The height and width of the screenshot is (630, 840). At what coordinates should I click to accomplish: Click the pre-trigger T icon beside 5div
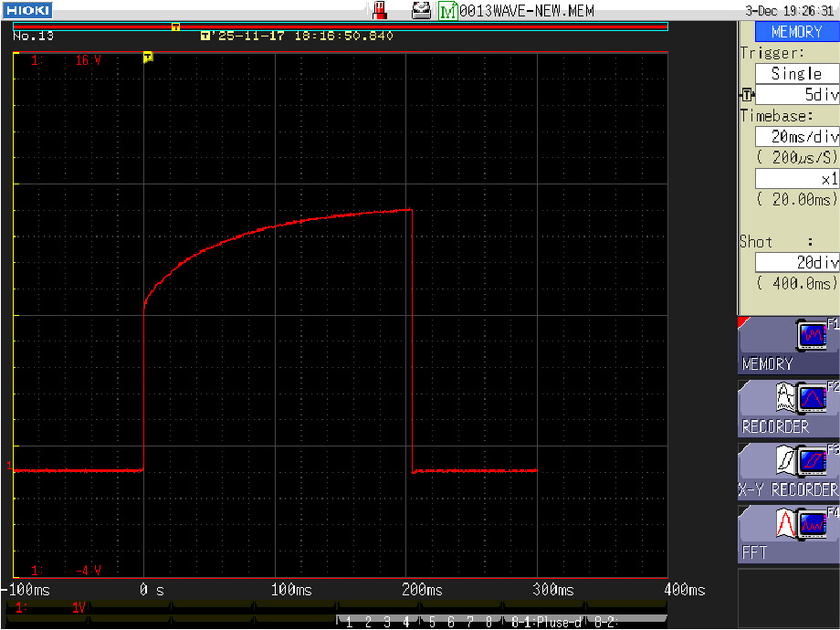(747, 95)
